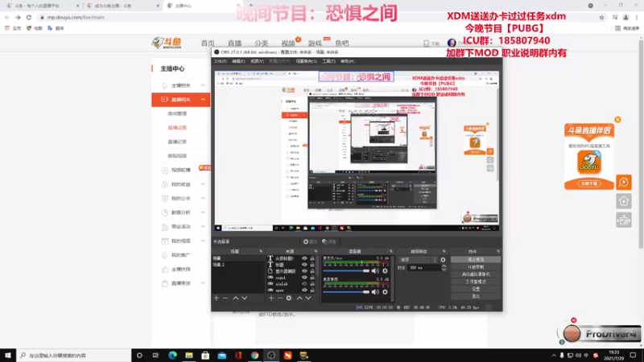The height and width of the screenshot is (362, 644).
Task: Open File Explorer from the taskbar
Action: pyautogui.click(x=189, y=356)
